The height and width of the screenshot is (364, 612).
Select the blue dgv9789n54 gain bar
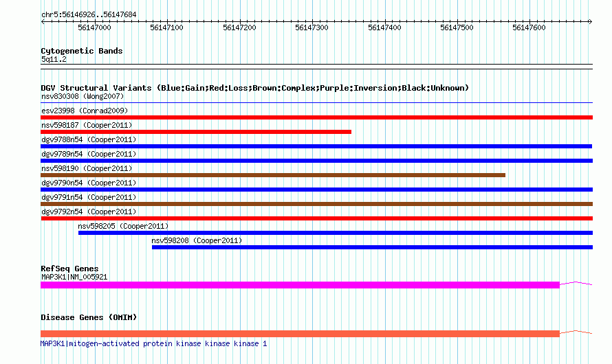(x=316, y=161)
